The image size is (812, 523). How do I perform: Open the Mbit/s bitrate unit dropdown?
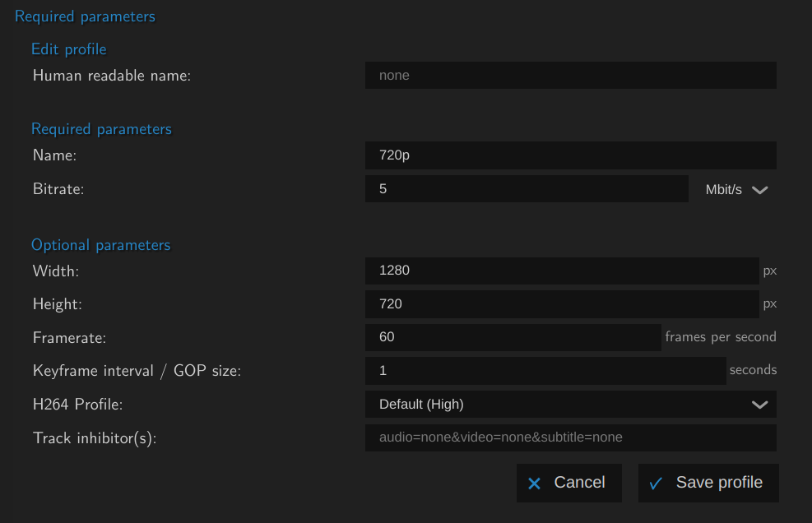click(x=735, y=189)
